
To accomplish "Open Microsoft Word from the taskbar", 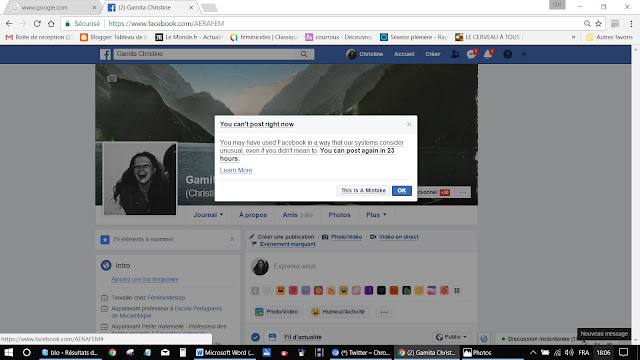I will [225, 352].
